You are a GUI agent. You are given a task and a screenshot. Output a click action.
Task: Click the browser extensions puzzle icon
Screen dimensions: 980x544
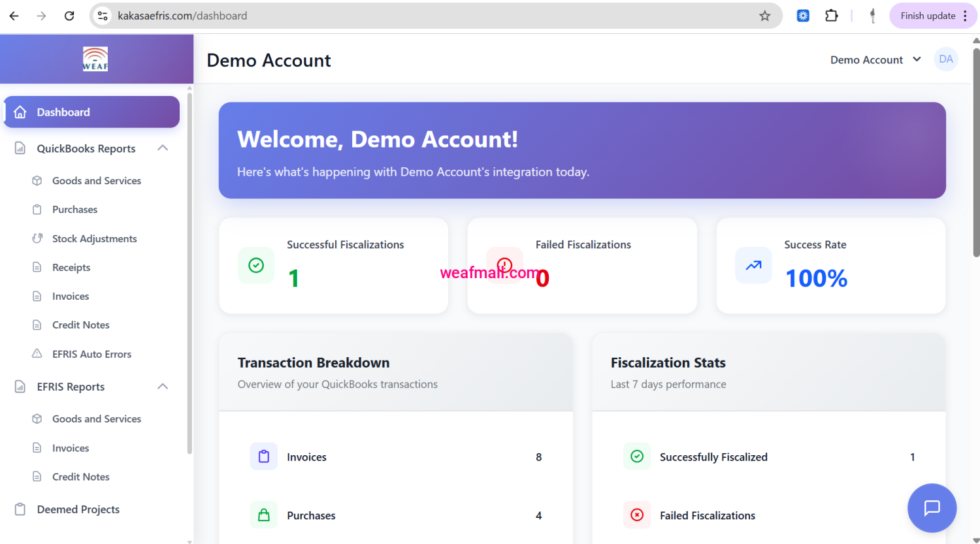831,15
